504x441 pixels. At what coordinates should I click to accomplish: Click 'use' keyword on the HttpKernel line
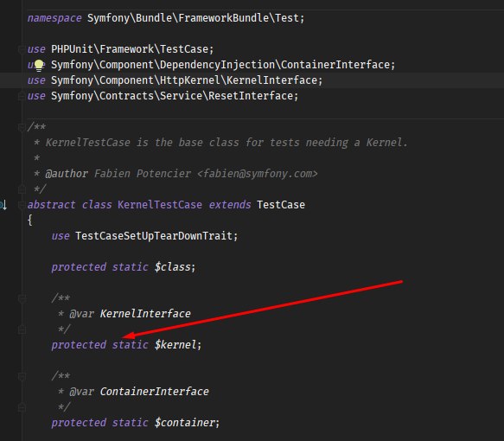tap(36, 80)
